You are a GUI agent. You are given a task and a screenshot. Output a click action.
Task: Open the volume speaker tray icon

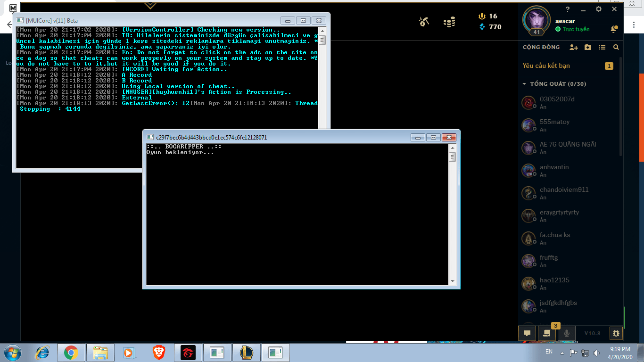(597, 352)
